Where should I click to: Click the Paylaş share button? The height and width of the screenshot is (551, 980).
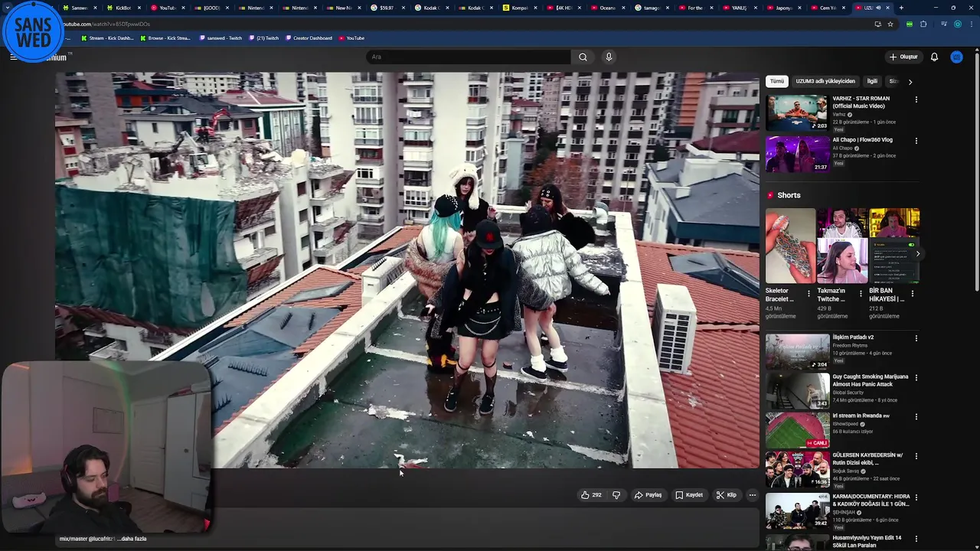pos(648,495)
